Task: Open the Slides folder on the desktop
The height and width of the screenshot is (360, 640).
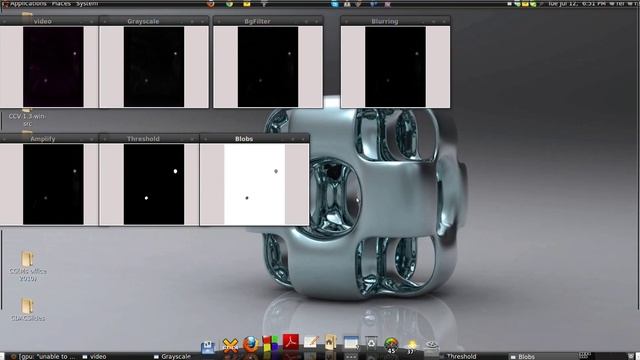Action: pos(27,309)
